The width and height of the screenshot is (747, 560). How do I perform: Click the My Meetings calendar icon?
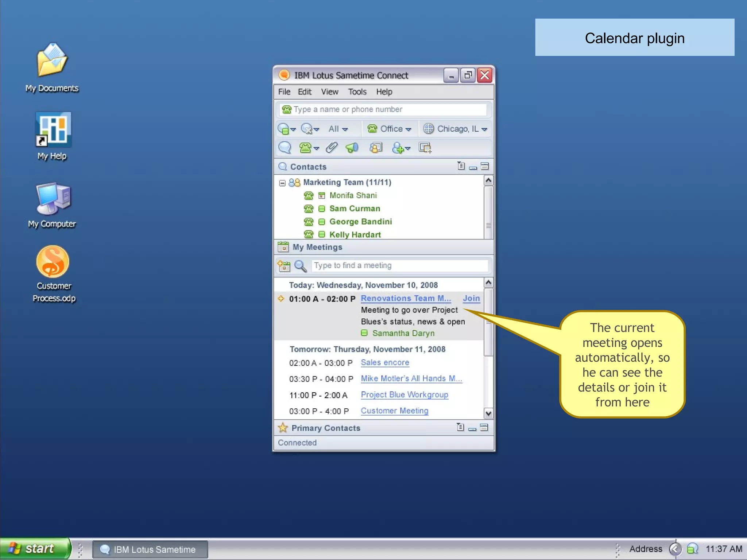tap(283, 247)
